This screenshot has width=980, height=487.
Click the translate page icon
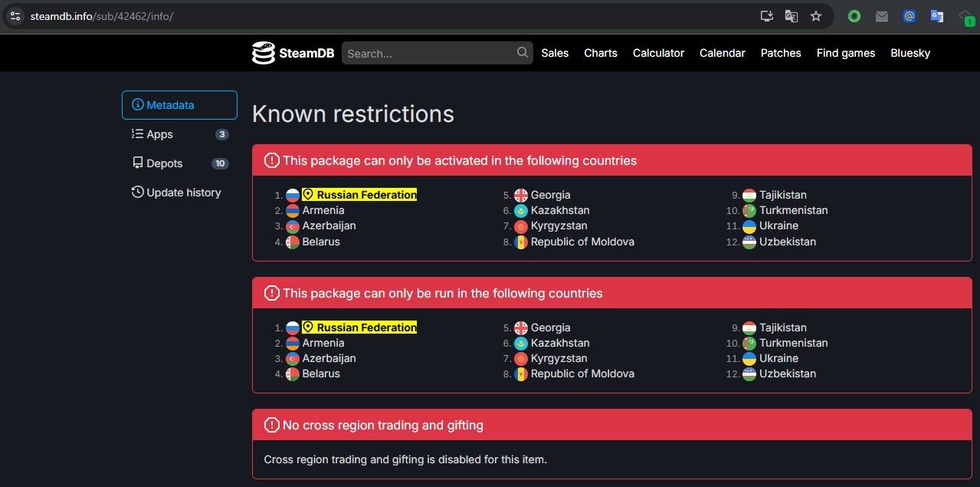[x=792, y=16]
